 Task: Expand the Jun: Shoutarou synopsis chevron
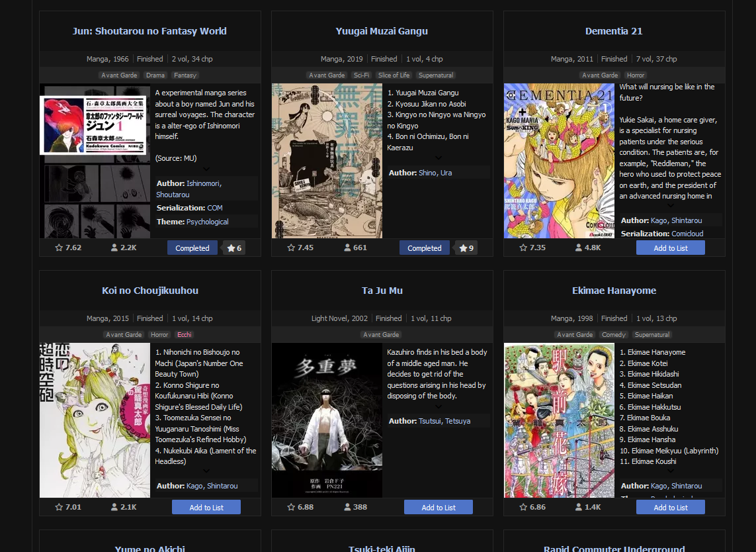click(206, 169)
